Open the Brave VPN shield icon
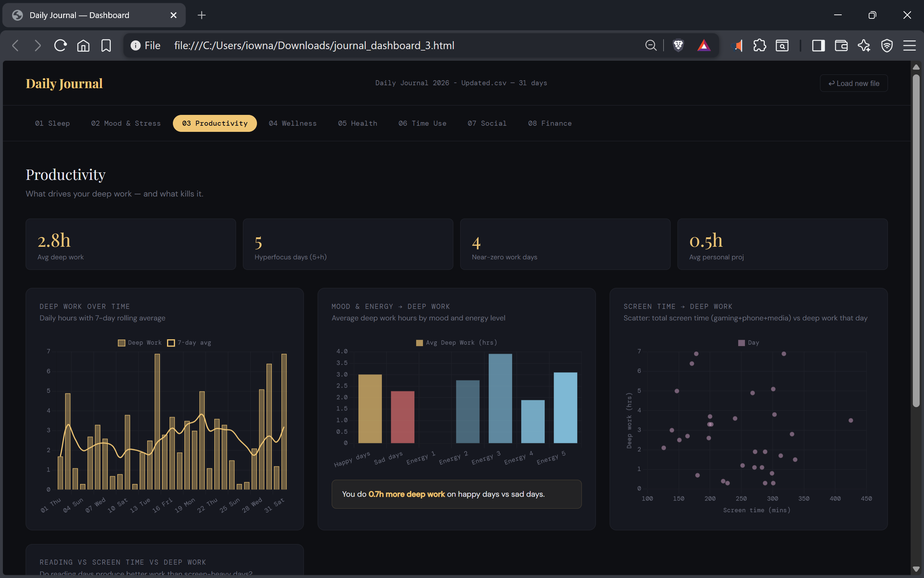Screen dimensions: 924x578 point(886,46)
